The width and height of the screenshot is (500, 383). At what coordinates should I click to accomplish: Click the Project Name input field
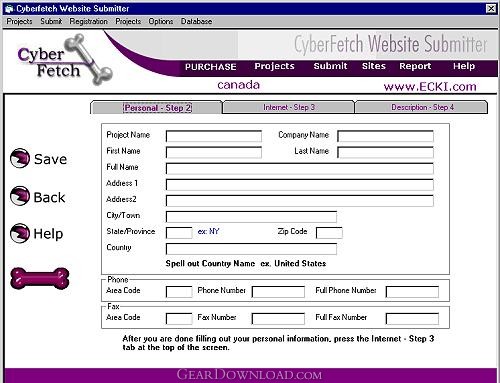point(214,136)
